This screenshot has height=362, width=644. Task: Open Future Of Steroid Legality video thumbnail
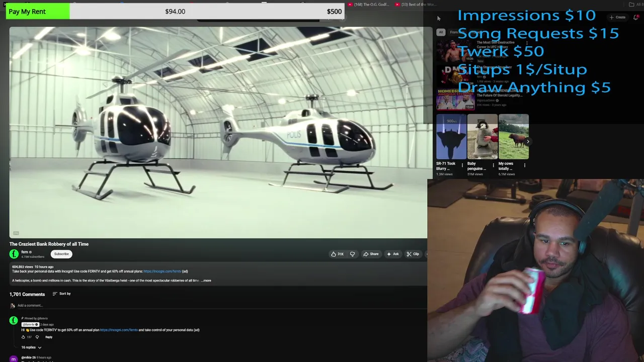click(455, 100)
